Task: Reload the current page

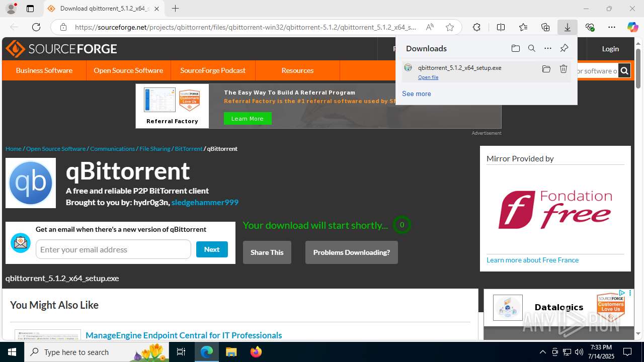Action: [x=36, y=27]
